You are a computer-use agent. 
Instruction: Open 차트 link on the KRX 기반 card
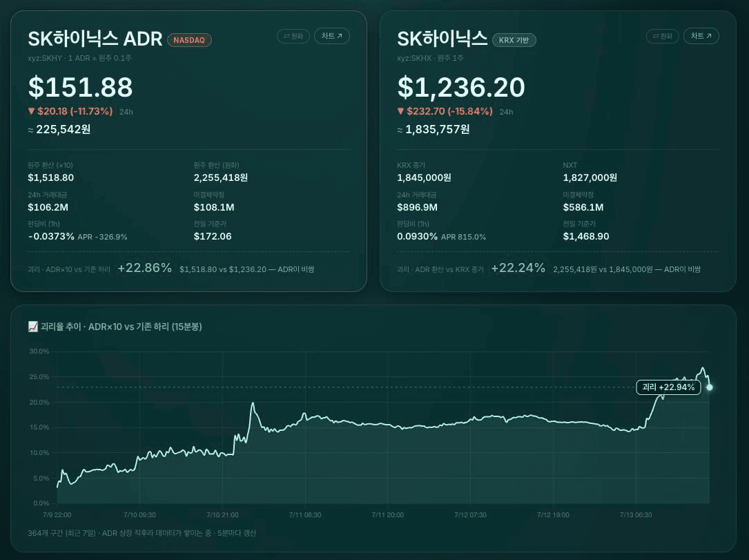(x=701, y=37)
